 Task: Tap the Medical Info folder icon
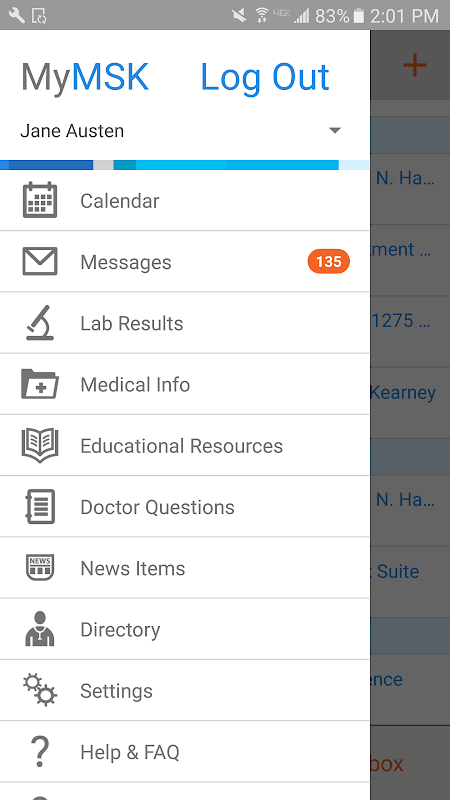click(40, 384)
